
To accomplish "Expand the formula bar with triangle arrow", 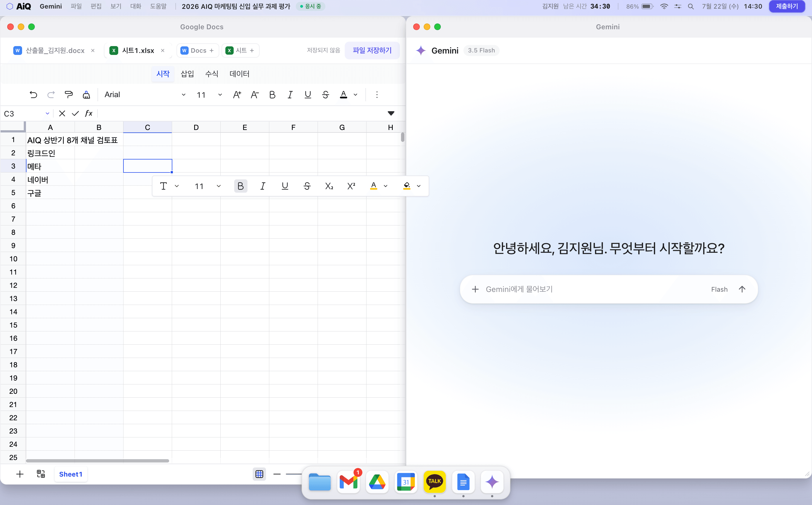I will pos(391,114).
